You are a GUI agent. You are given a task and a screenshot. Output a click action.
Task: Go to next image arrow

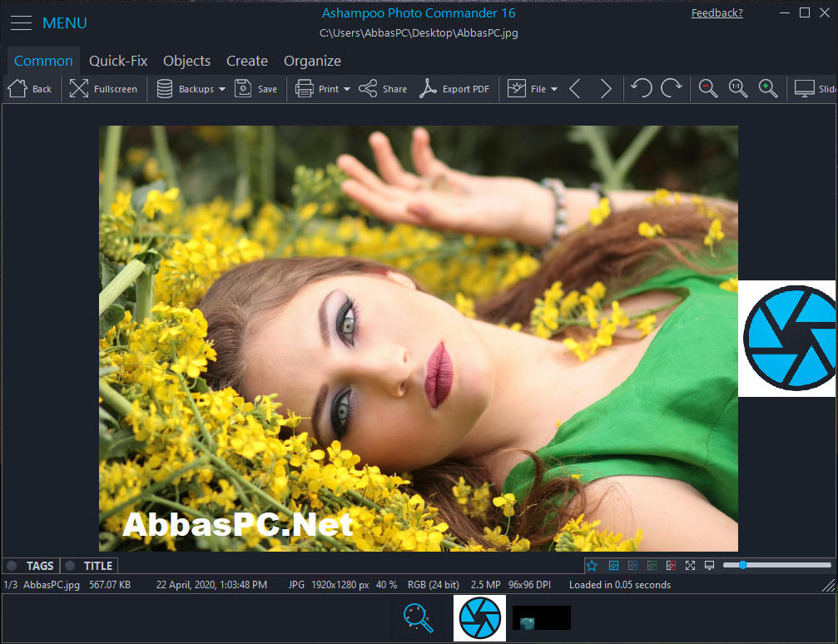[x=606, y=89]
